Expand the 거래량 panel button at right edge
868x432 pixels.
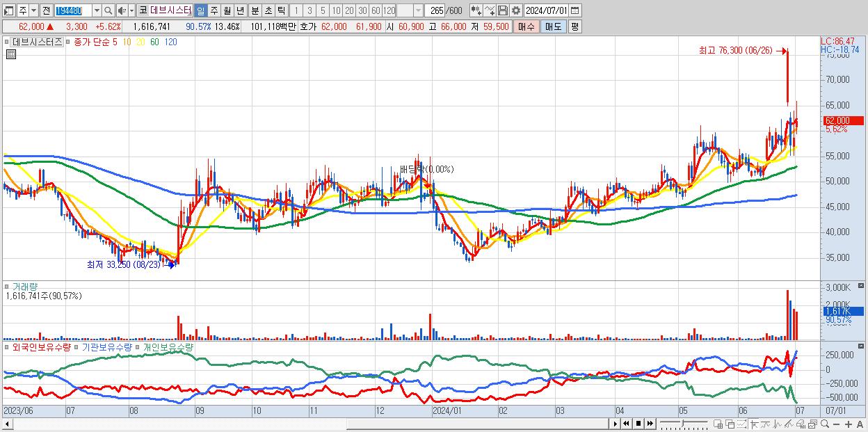point(862,286)
